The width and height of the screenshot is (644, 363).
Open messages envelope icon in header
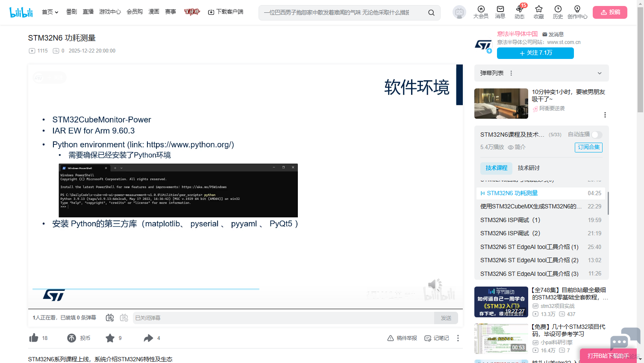(x=500, y=9)
